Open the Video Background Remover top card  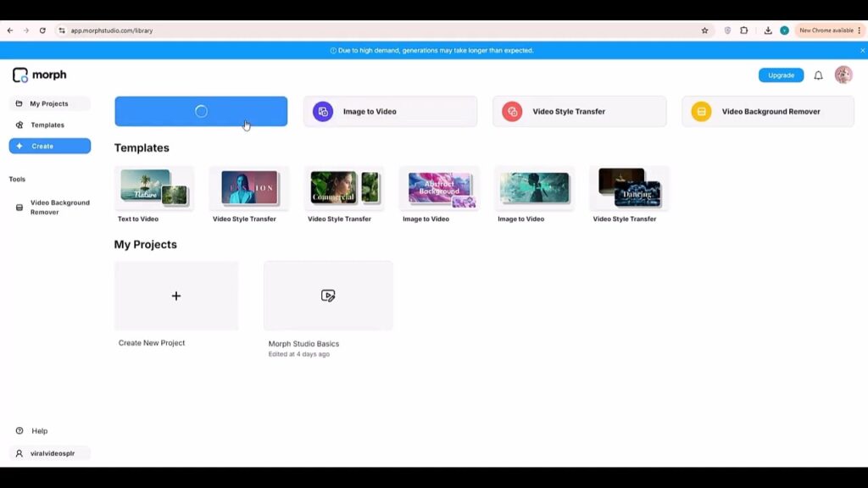(768, 111)
